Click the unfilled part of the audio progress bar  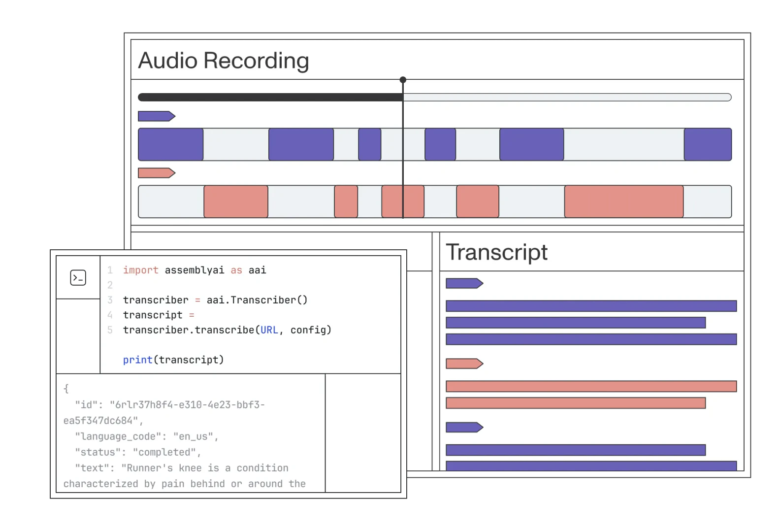[566, 98]
